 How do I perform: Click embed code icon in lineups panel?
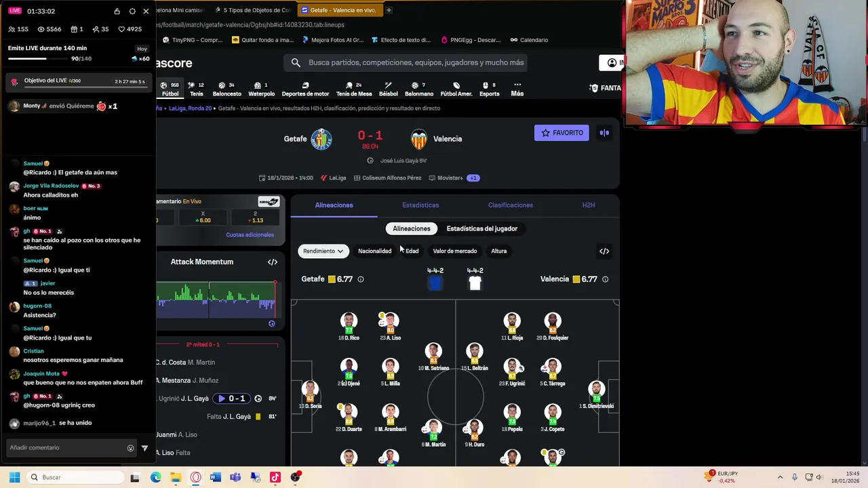pos(604,251)
